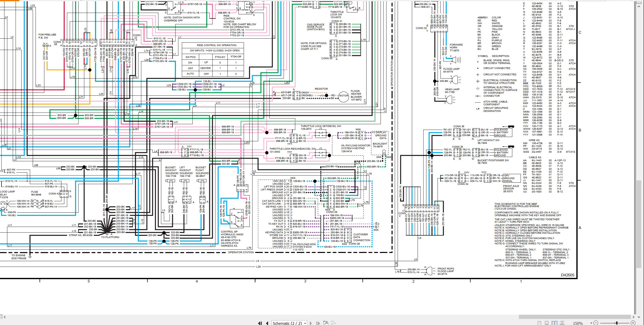Click the BUCKET FLOAT SOLENOID label
Screen dimensions: 644x325
[202, 170]
